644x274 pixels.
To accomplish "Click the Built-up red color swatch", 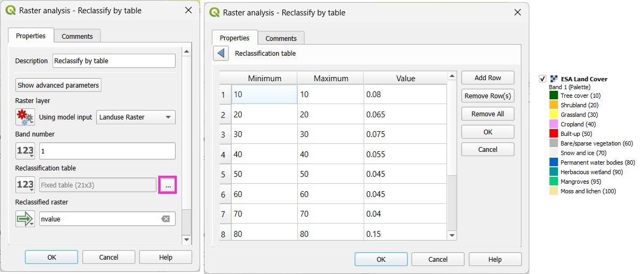I will click(x=554, y=134).
